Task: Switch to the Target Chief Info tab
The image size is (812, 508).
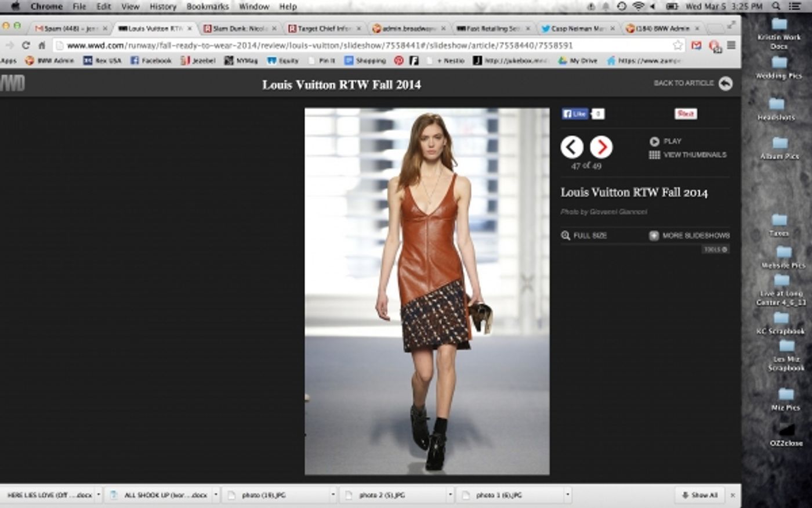Action: pos(324,28)
